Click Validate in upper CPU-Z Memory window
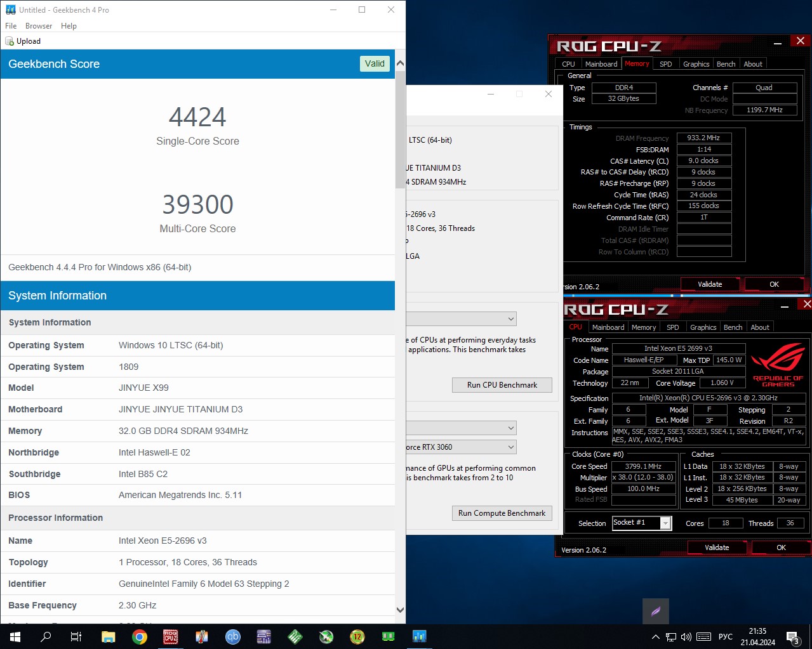 710,284
